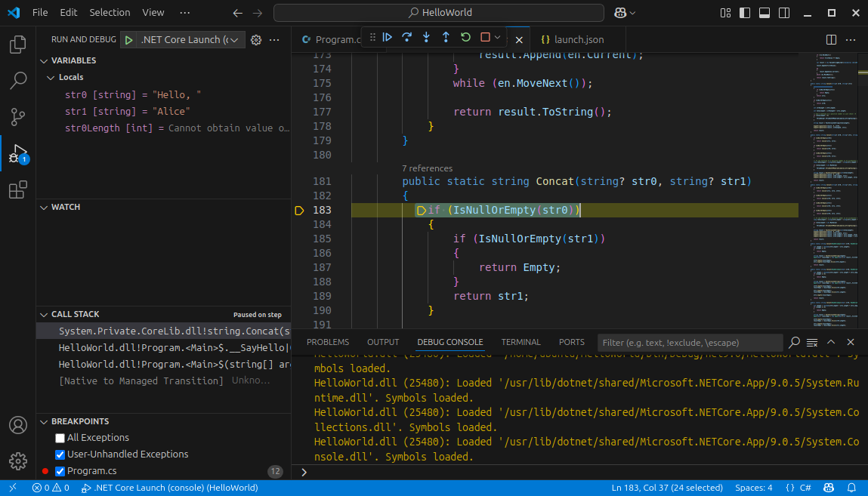Open the Search view in activity bar
The width and height of the screenshot is (868, 496).
17,81
